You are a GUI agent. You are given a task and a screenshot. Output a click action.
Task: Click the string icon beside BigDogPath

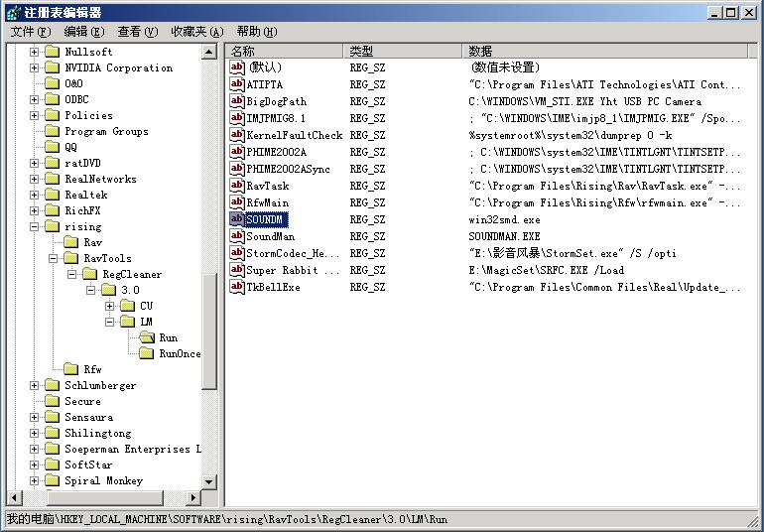click(x=237, y=101)
